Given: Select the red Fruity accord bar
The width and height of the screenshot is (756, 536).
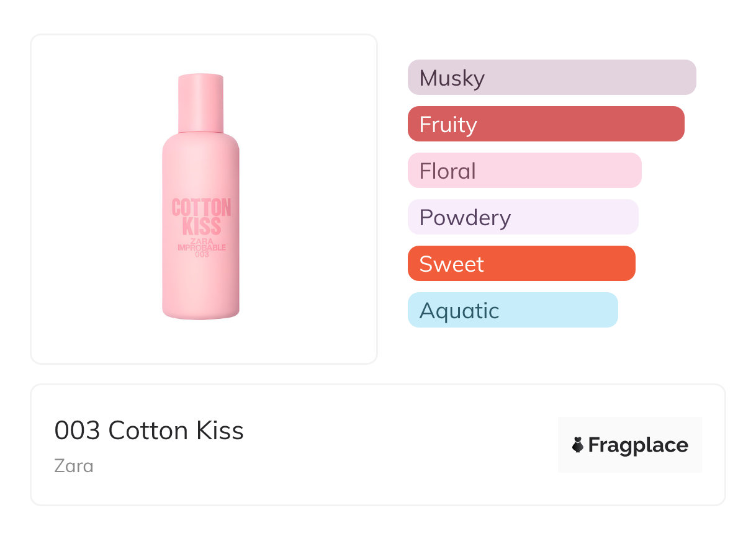Looking at the screenshot, I should pos(546,124).
